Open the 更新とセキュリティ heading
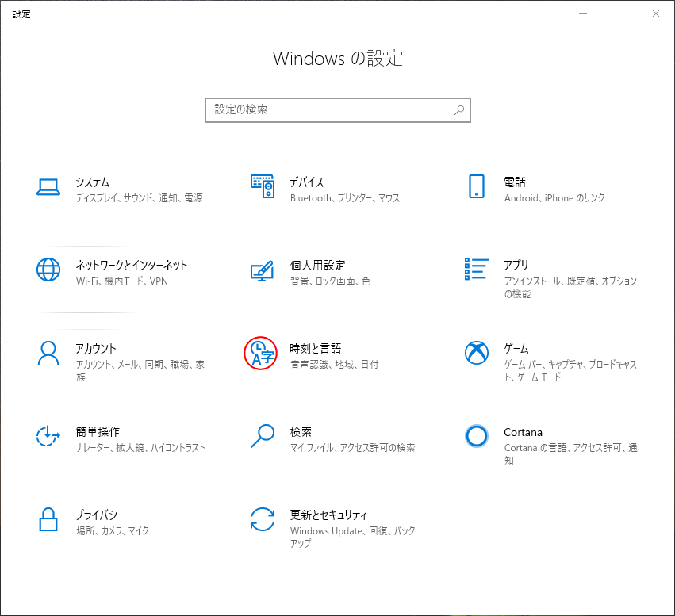675x616 pixels. pyautogui.click(x=328, y=515)
